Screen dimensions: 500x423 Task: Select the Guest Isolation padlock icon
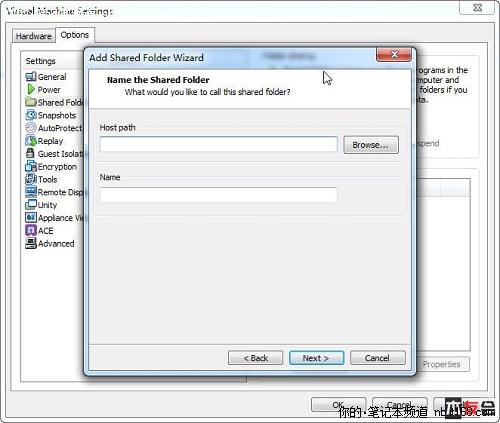30,153
